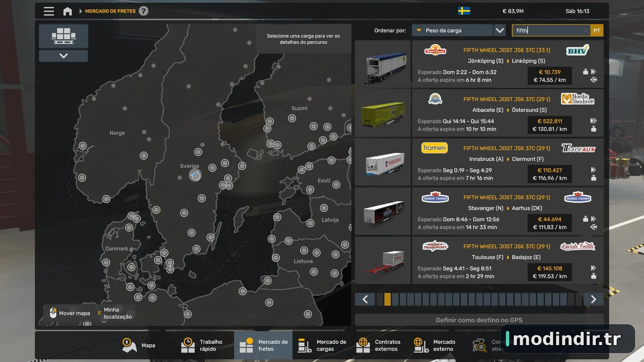644x362 pixels.
Task: Toggle the PT keyboard language button
Action: tap(597, 31)
